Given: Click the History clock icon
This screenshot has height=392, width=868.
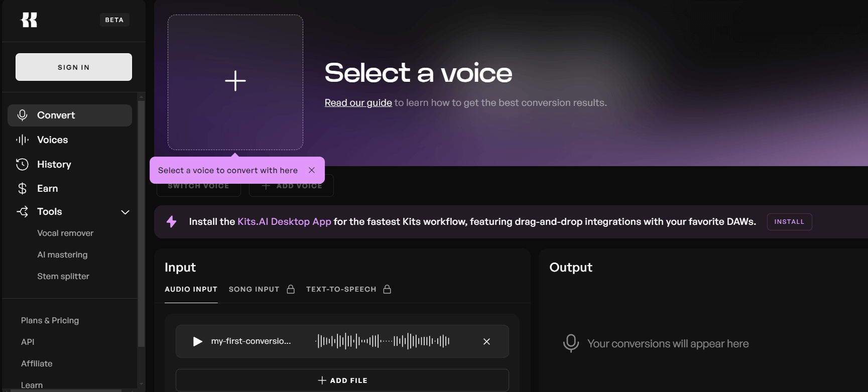Looking at the screenshot, I should point(22,164).
